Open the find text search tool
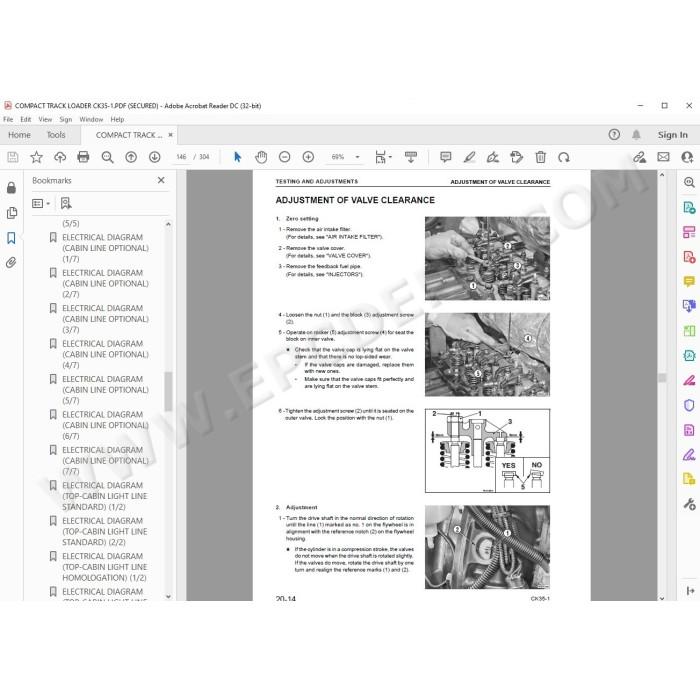700x700 pixels. click(107, 157)
